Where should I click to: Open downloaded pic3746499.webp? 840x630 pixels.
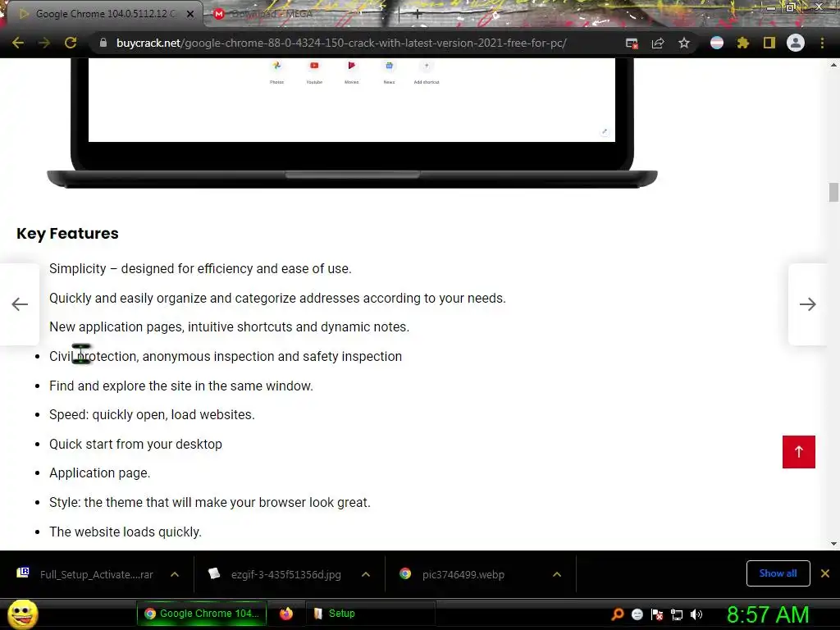463,574
